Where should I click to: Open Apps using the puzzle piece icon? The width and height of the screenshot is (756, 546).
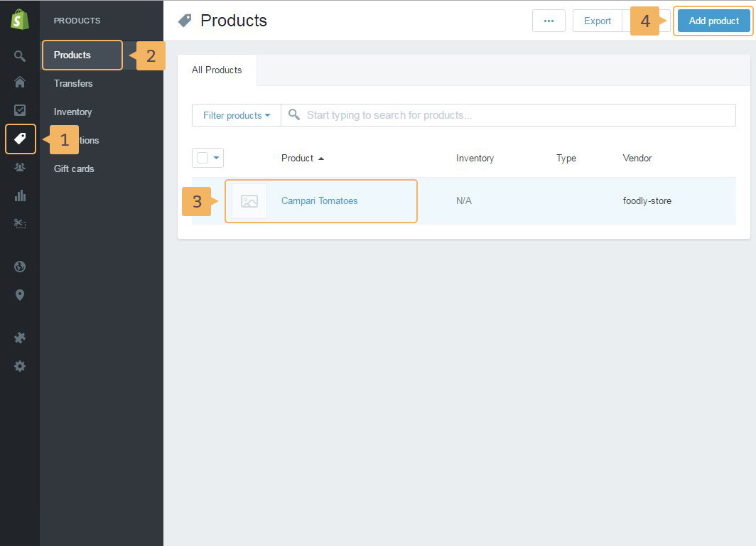tap(20, 338)
